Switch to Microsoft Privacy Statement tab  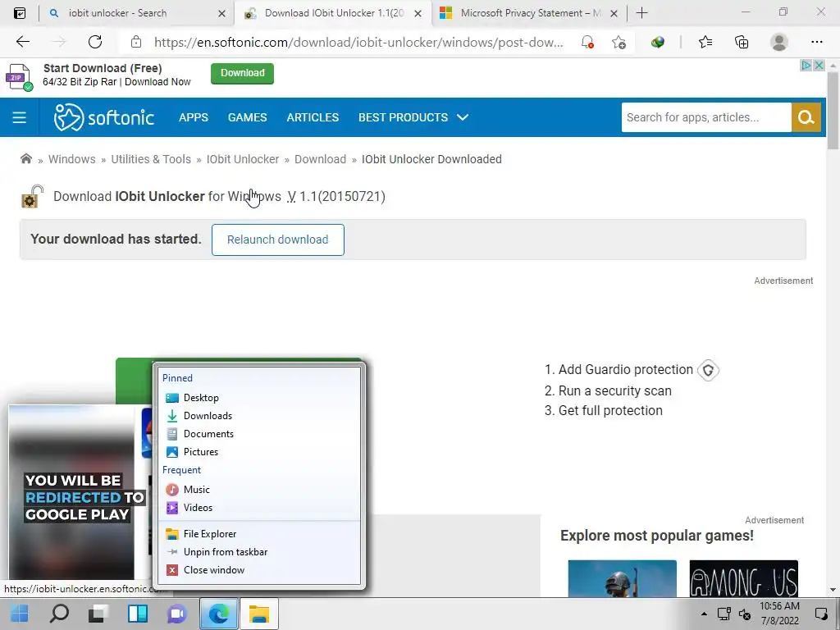(531, 13)
